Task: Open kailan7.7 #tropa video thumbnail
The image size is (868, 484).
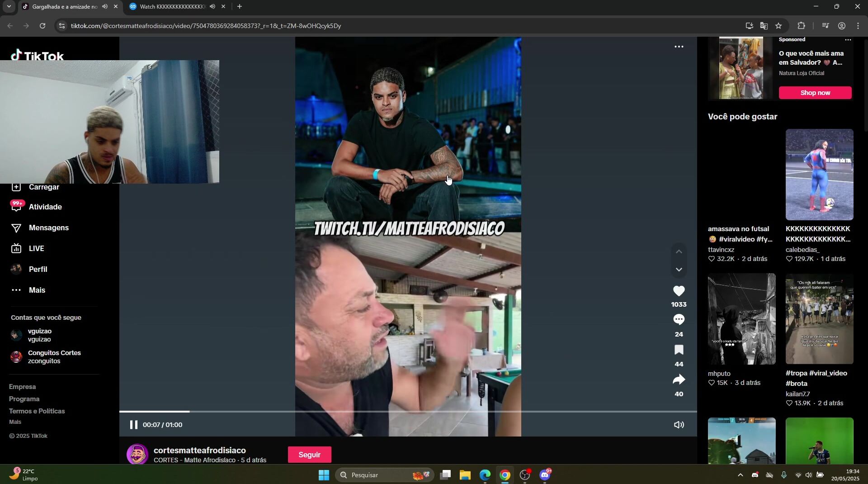Action: [x=819, y=319]
